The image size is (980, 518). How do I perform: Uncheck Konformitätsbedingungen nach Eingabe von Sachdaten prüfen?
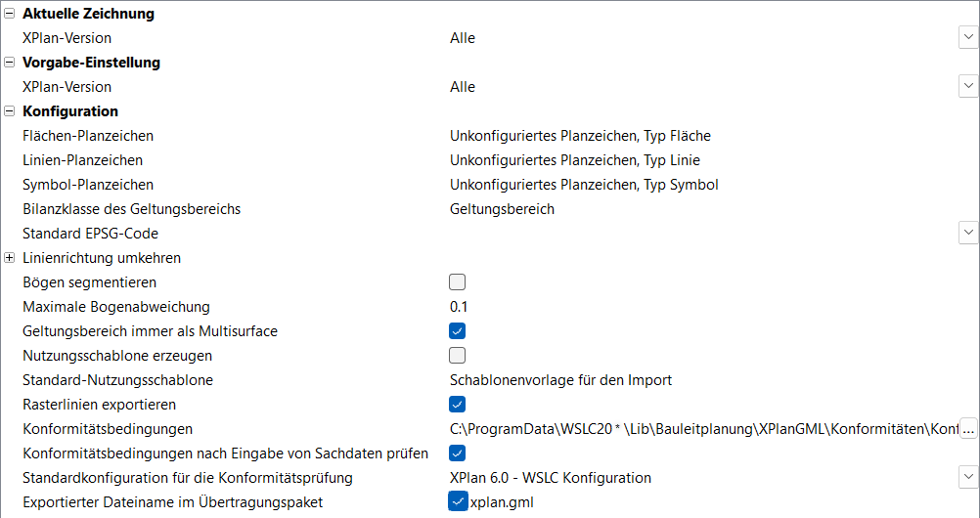[x=458, y=453]
